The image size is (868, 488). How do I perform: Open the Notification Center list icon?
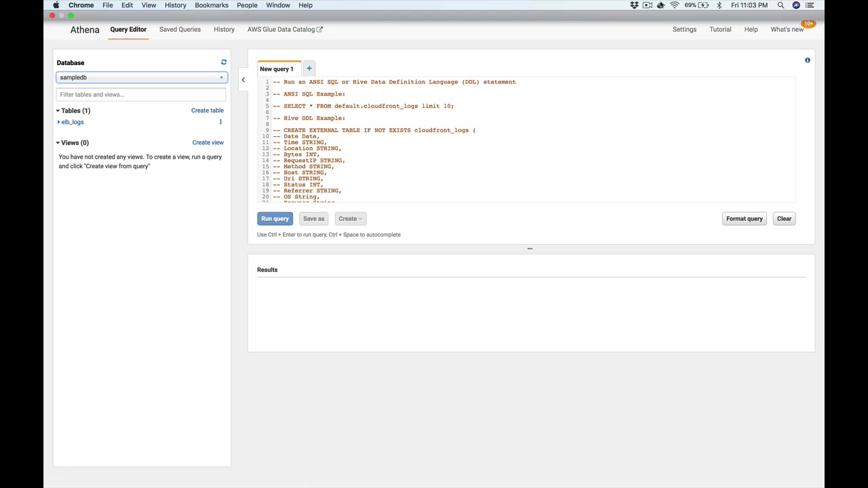tap(810, 5)
